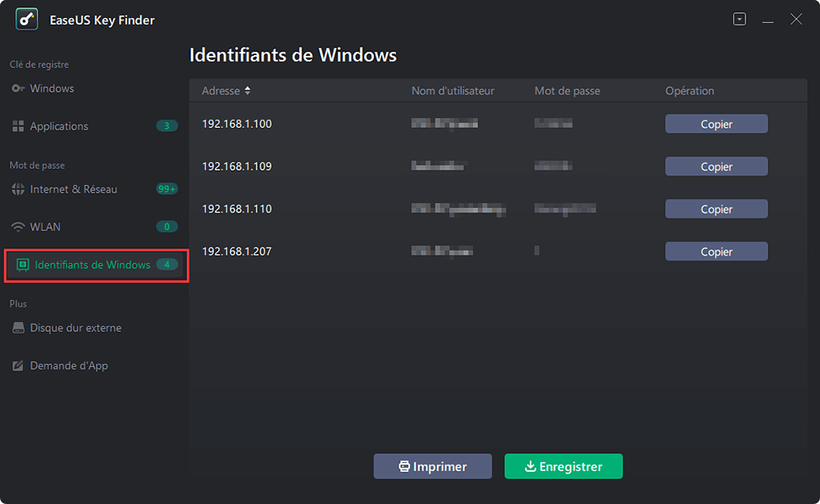Click the Internet & Réseau globe icon
The image size is (820, 504).
tap(18, 189)
